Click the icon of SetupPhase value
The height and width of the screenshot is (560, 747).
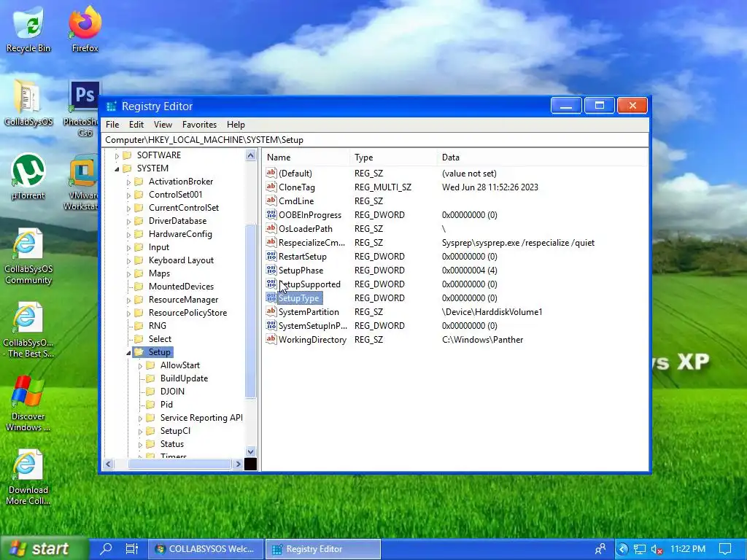pyautogui.click(x=271, y=270)
